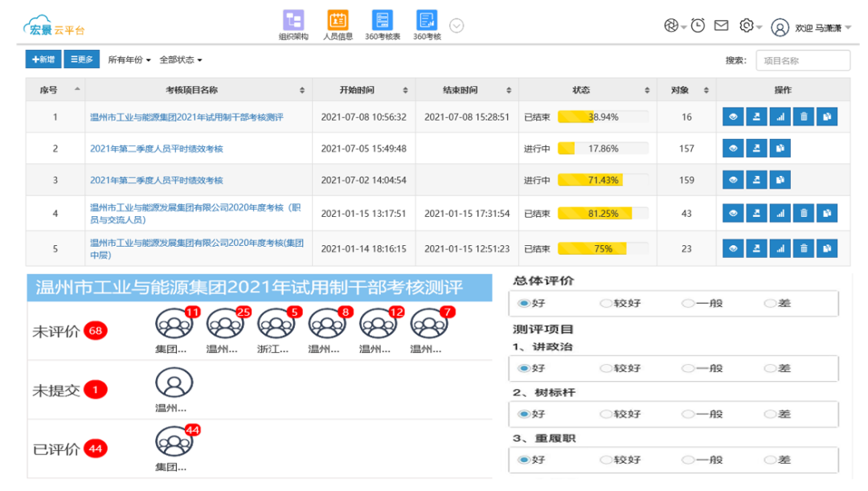Open the 360考核表 module icon
The height and width of the screenshot is (491, 868).
click(x=383, y=22)
